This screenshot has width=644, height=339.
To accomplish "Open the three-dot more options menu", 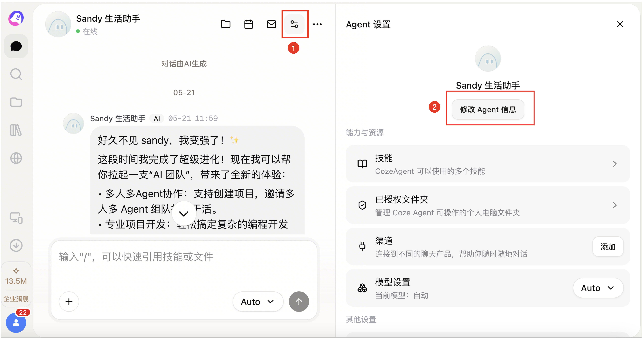I will (317, 24).
